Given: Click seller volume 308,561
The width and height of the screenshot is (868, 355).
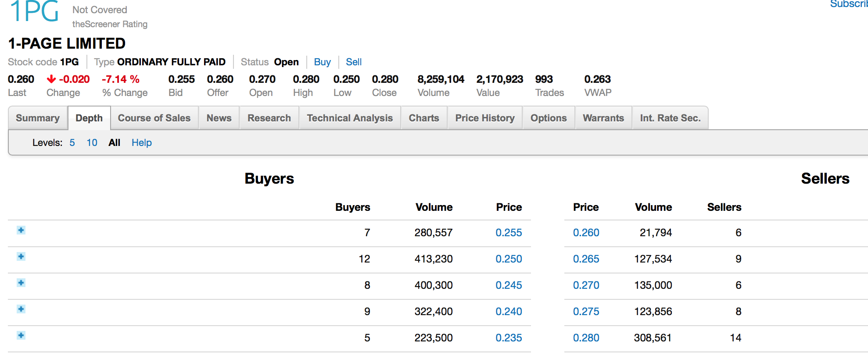Looking at the screenshot, I should [653, 338].
